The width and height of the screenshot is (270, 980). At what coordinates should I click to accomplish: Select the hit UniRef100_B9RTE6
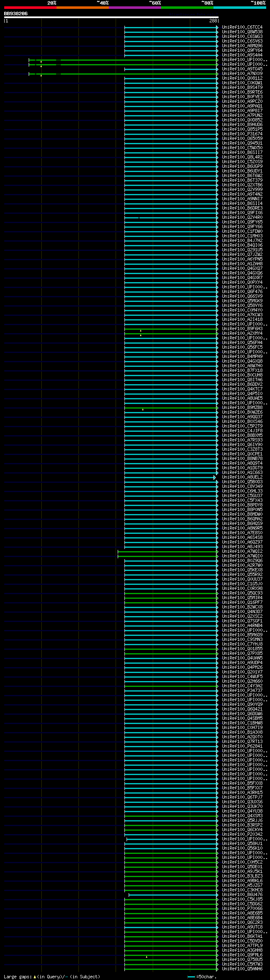tap(242, 92)
